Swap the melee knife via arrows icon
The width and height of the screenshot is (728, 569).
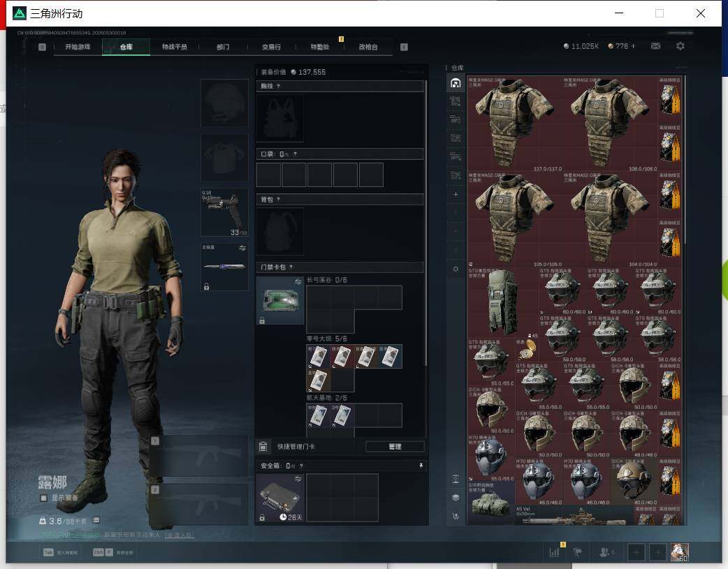[x=242, y=249]
